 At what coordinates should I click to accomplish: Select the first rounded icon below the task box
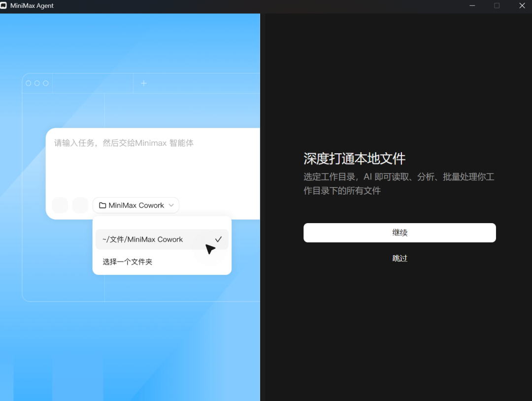click(x=60, y=205)
